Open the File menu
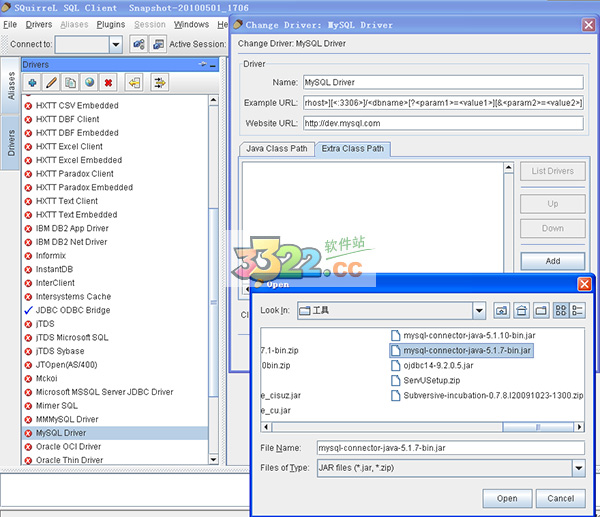Image resolution: width=600 pixels, height=517 pixels. coord(10,24)
